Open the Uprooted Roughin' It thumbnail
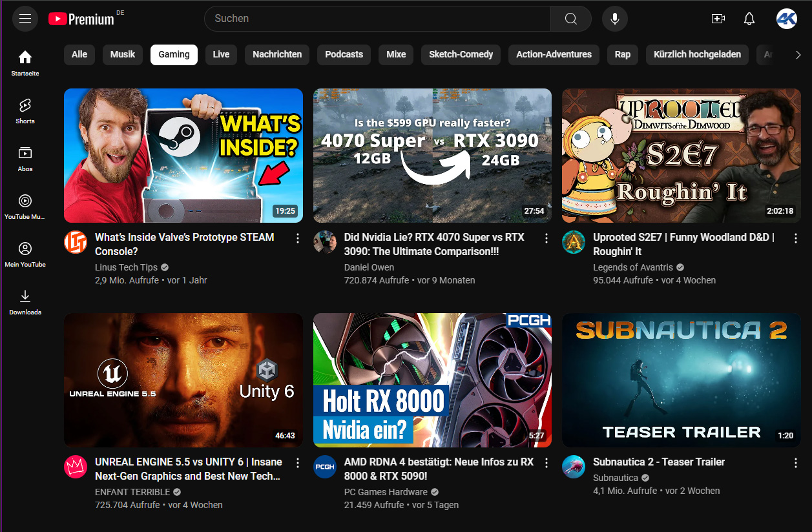The height and width of the screenshot is (532, 812). (682, 156)
